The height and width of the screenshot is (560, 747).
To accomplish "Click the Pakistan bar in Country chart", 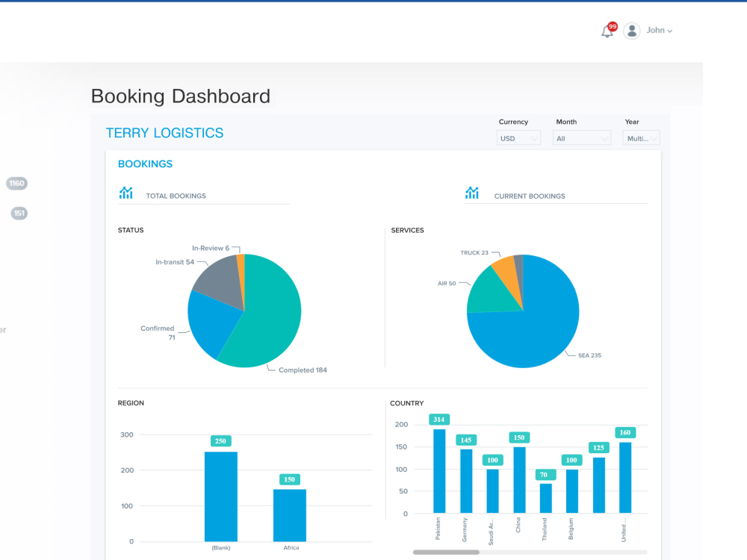I will click(438, 470).
